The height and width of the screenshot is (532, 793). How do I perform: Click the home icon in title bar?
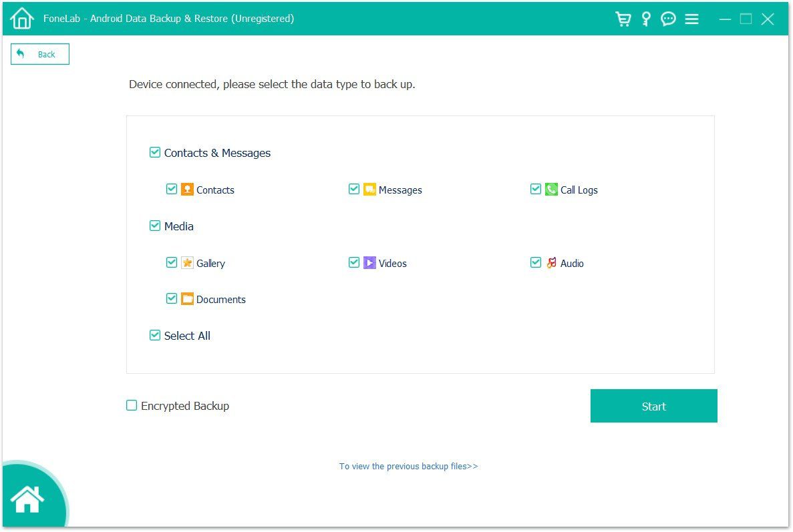pos(22,19)
